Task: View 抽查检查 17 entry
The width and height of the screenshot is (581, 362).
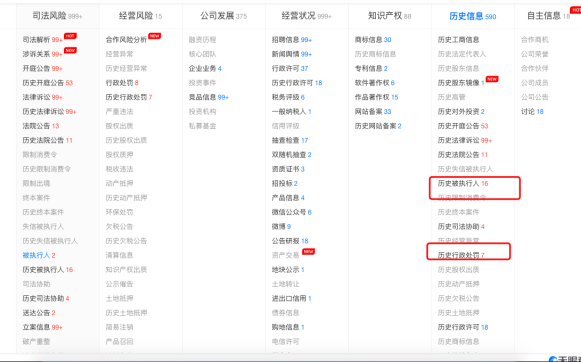Action: [x=290, y=140]
